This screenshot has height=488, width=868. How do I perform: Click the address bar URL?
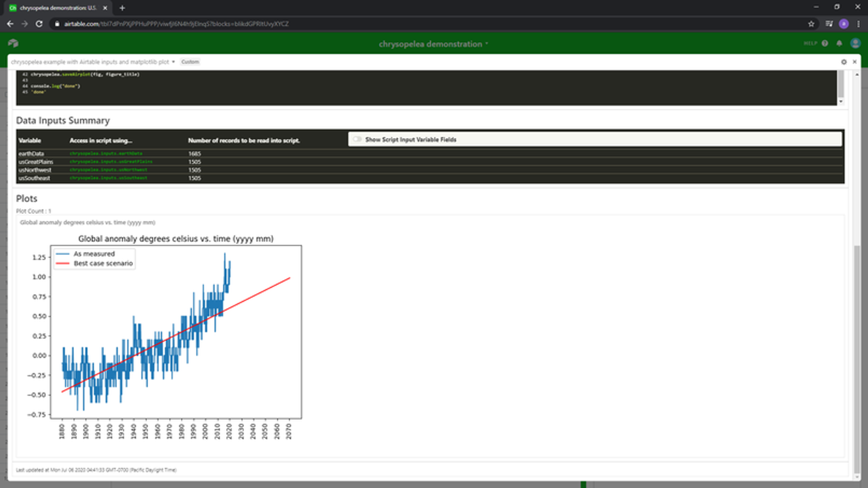tap(176, 24)
